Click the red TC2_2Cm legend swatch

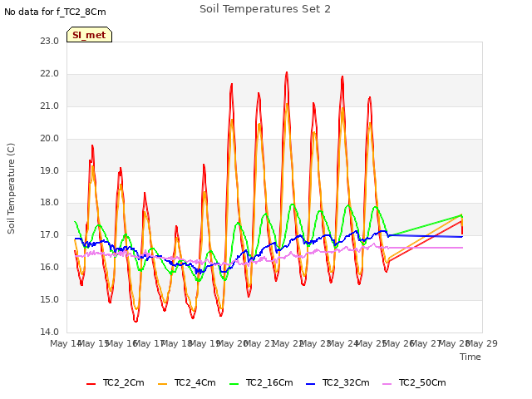[x=91, y=384]
